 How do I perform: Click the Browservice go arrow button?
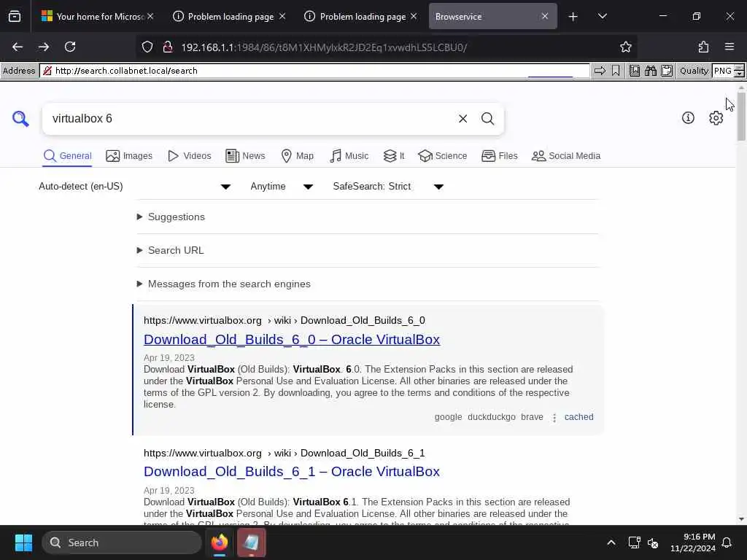click(600, 71)
